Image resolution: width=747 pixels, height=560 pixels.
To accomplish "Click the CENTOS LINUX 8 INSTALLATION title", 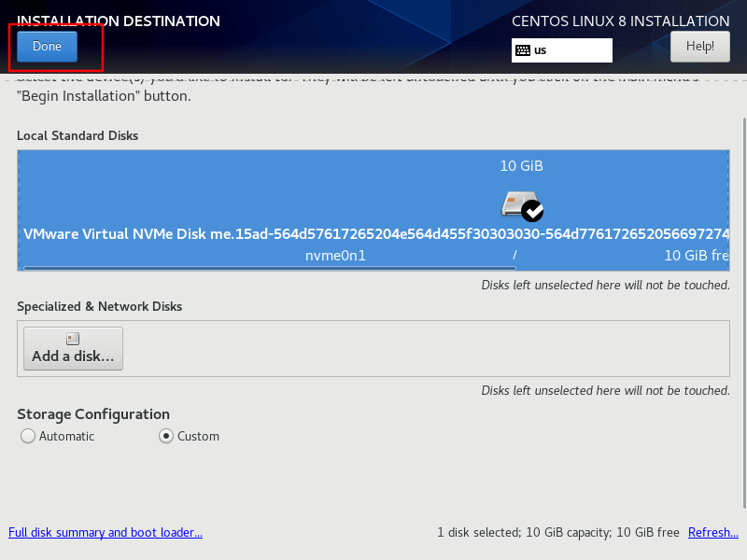I will [620, 21].
